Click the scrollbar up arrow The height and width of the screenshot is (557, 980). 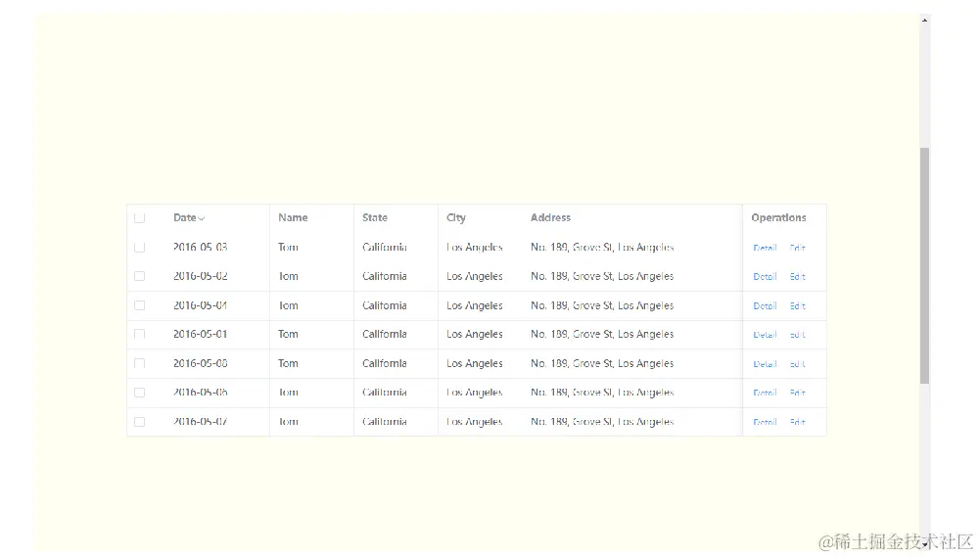point(924,21)
